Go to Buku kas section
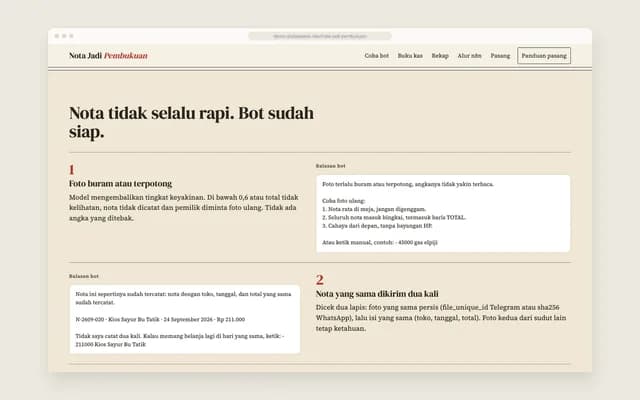Image resolution: width=640 pixels, height=400 pixels. (410, 56)
